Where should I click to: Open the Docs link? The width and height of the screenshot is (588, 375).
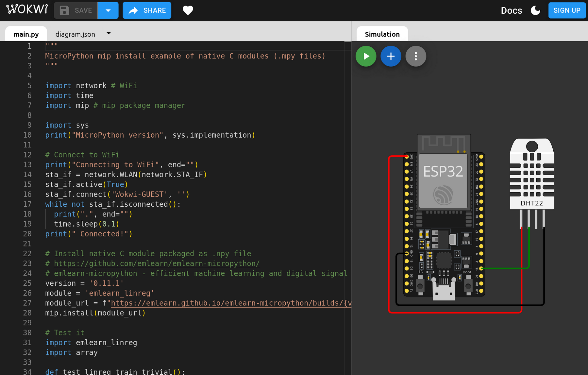coord(511,10)
